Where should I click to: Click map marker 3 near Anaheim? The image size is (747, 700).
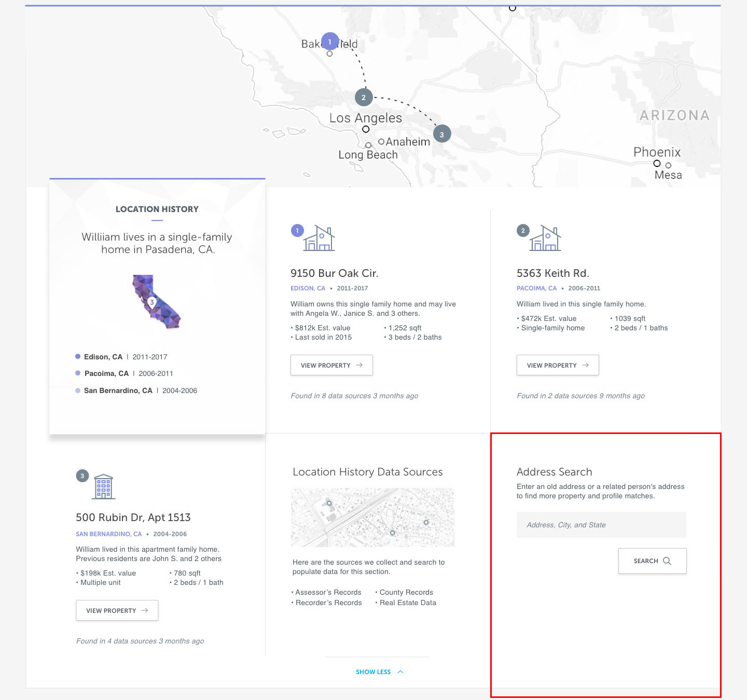click(442, 133)
